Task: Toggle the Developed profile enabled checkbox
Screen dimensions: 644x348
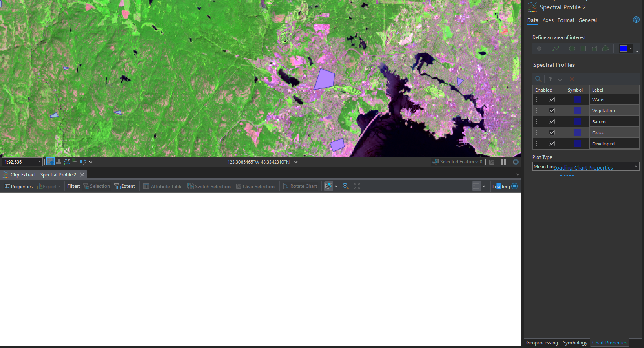Action: click(552, 143)
